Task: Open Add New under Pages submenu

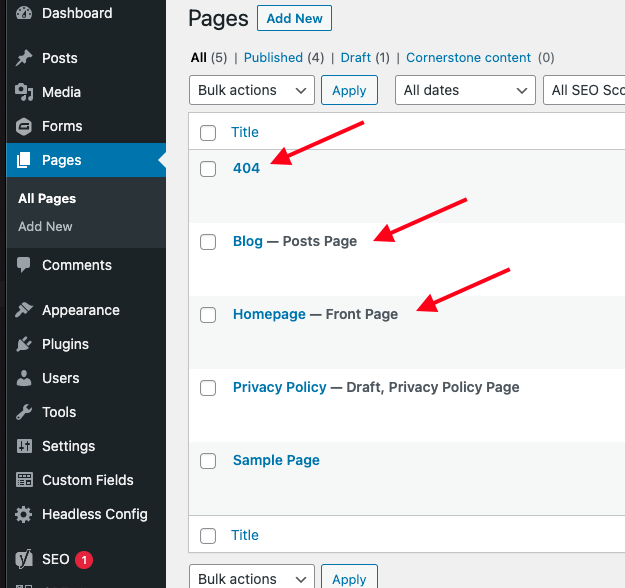Action: pyautogui.click(x=45, y=226)
